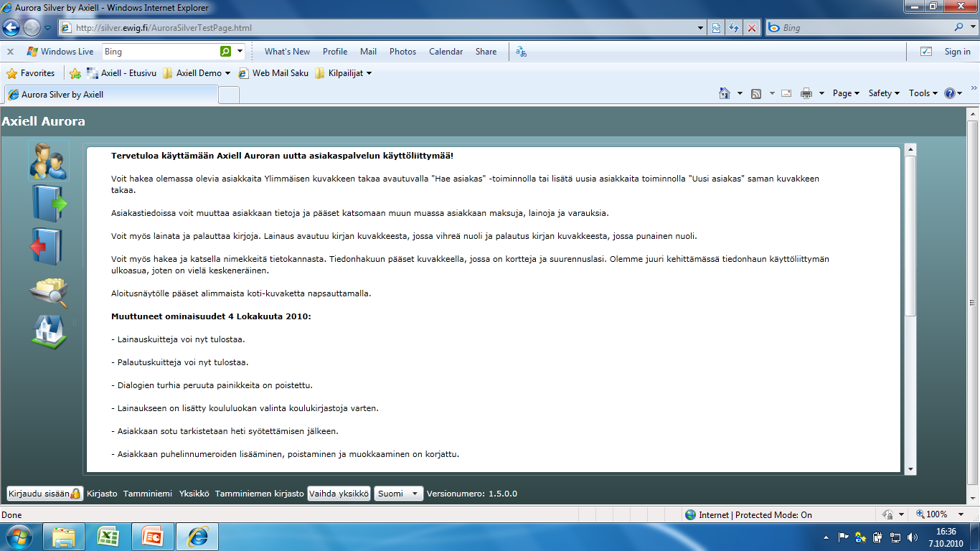Click the Read Mail envelope icon
Viewport: 980px width, 551px height.
[x=786, y=93]
